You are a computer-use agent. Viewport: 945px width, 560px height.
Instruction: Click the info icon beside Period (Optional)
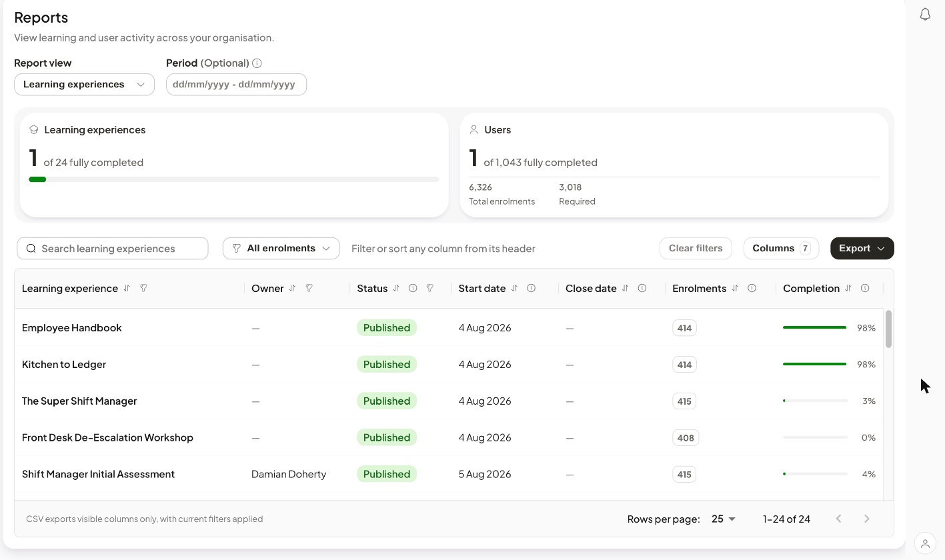(257, 63)
